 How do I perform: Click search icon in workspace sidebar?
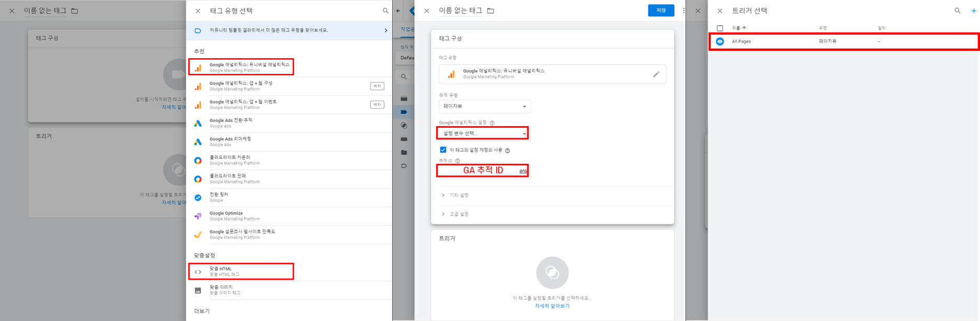tap(404, 77)
